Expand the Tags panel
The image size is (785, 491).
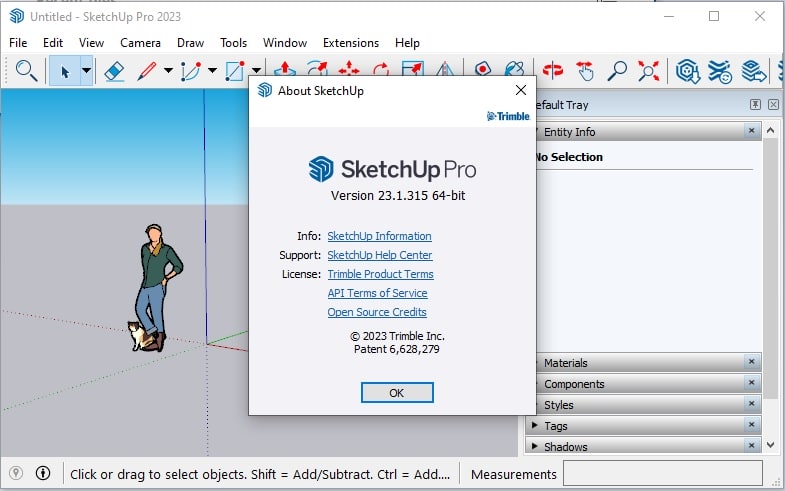point(535,425)
